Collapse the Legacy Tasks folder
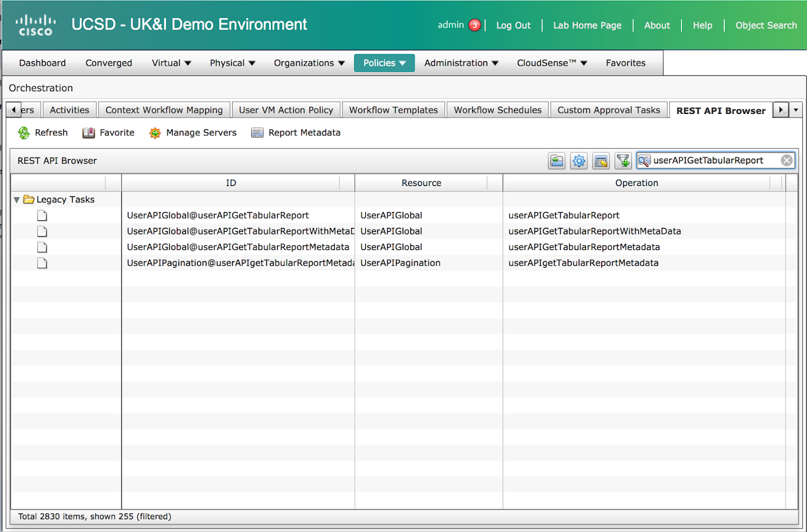Image resolution: width=807 pixels, height=532 pixels. coord(17,200)
